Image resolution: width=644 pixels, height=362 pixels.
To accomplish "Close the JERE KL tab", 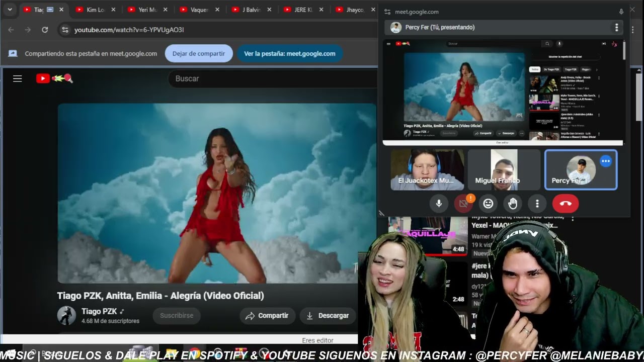I will pyautogui.click(x=320, y=10).
